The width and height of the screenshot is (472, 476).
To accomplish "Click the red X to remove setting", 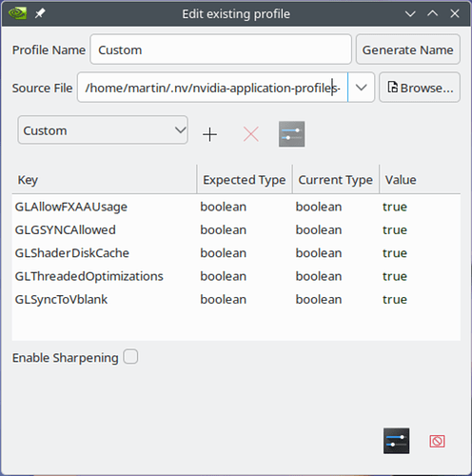I will tap(251, 134).
